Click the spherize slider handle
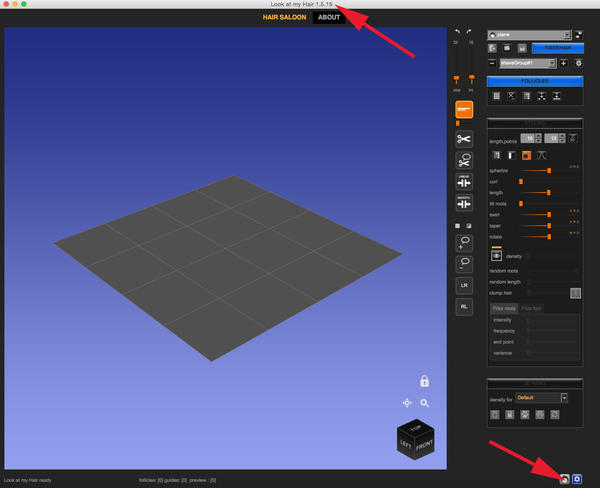 (x=549, y=170)
